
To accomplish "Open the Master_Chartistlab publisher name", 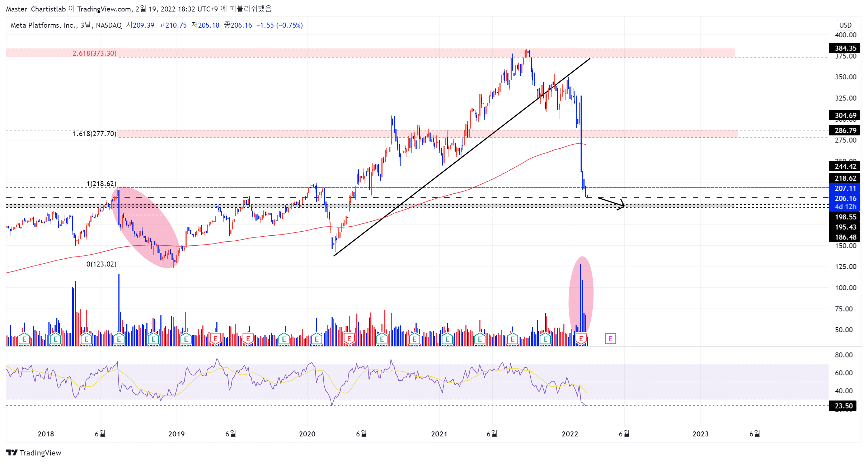I will click(36, 9).
